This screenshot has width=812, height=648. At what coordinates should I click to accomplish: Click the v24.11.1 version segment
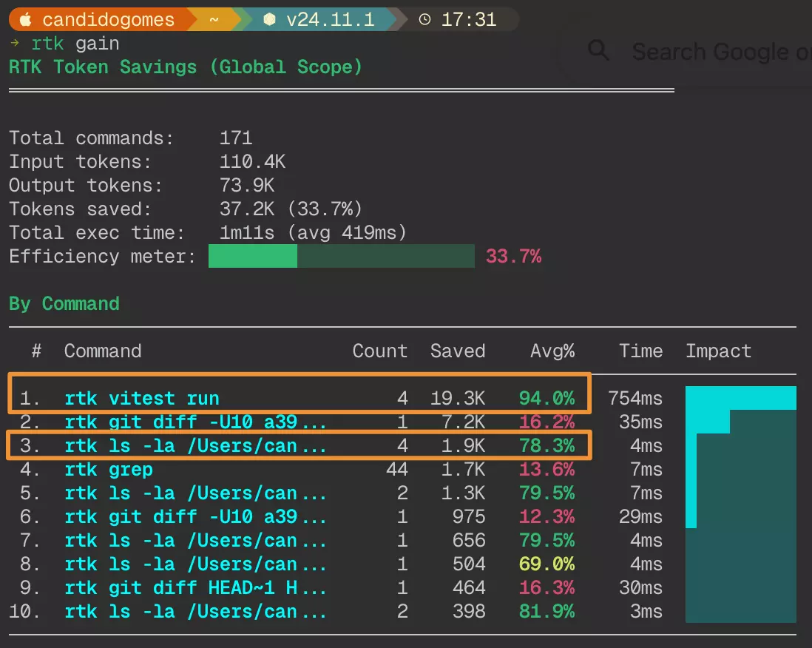330,20
